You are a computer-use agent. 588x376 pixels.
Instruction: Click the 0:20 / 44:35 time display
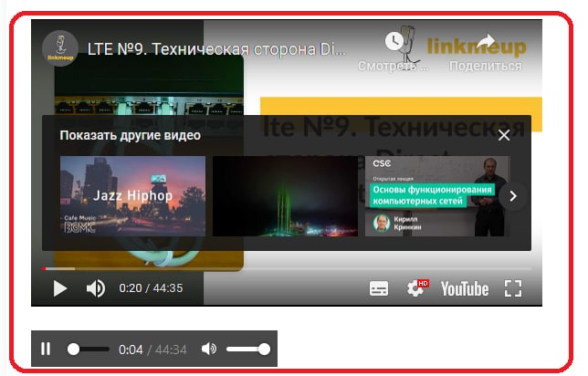[x=151, y=287]
